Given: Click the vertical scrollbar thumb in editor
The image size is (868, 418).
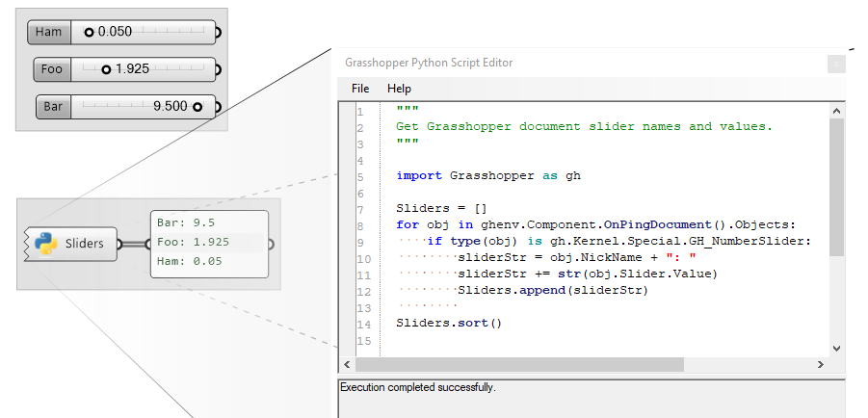Looking at the screenshot, I should pos(836,187).
